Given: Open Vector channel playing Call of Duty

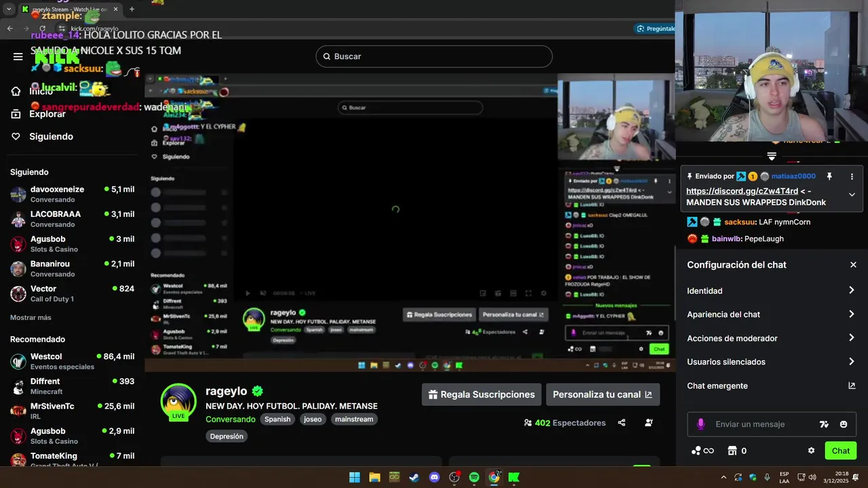Looking at the screenshot, I should [x=72, y=293].
